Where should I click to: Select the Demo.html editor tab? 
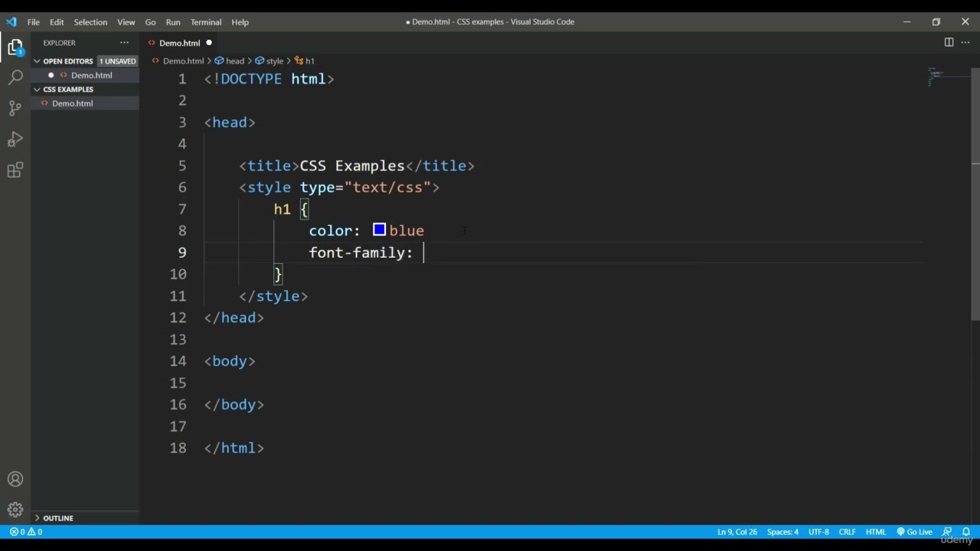179,43
